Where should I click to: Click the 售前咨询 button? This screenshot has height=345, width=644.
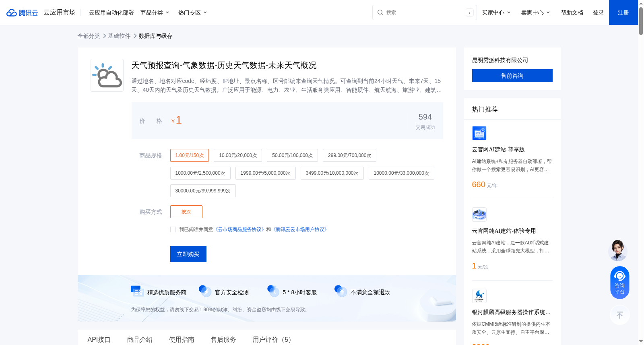tap(512, 76)
